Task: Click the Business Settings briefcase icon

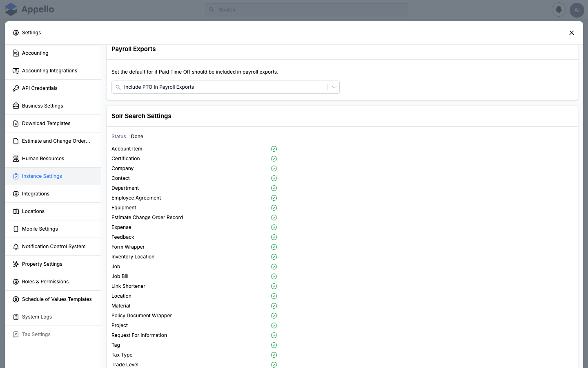Action: tap(16, 106)
